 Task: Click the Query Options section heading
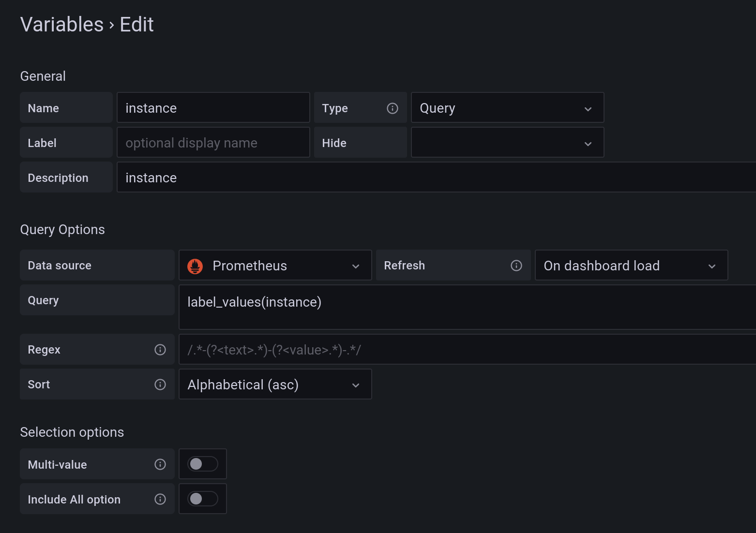[62, 229]
